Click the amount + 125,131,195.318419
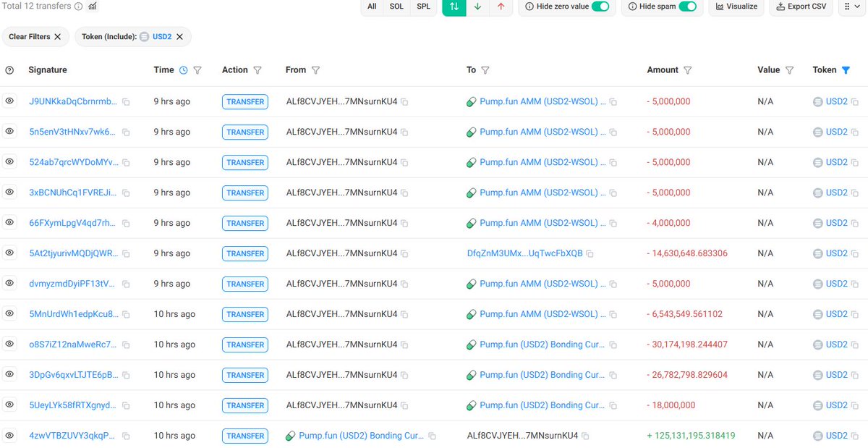 pos(691,436)
